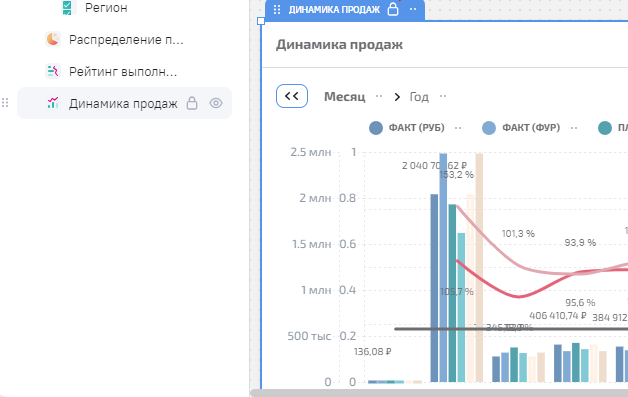Select the Месяц drill level
Screen dimensions: 628x397
pos(344,97)
